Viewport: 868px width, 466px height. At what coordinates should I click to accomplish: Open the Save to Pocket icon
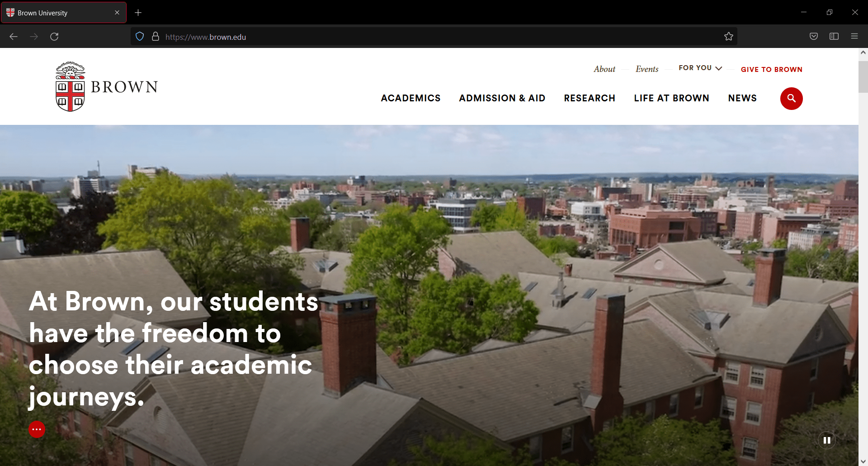pos(814,37)
